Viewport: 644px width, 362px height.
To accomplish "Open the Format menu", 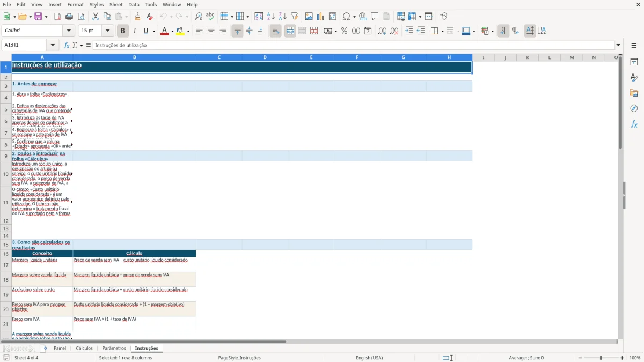I will [76, 4].
